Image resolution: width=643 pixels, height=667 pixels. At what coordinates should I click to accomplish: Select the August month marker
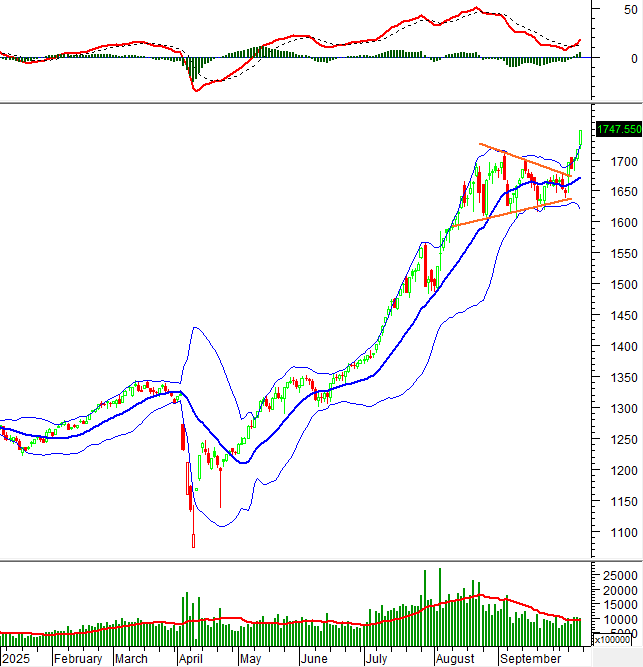455,659
